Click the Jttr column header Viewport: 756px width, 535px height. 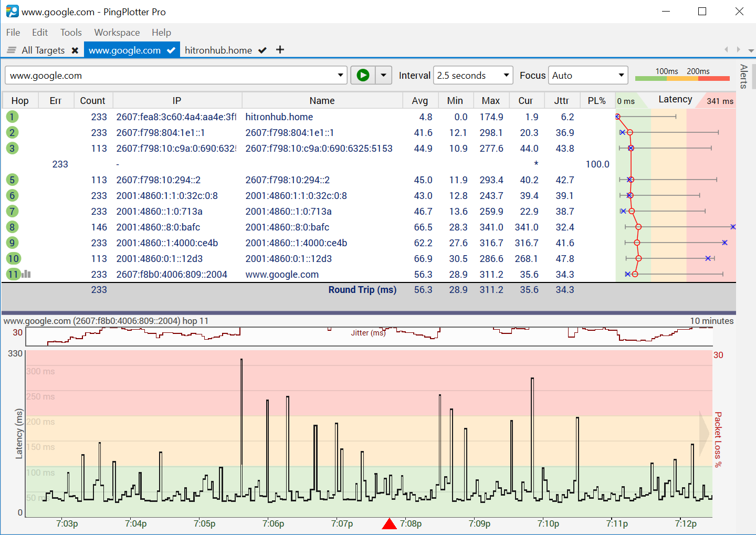[x=561, y=101]
